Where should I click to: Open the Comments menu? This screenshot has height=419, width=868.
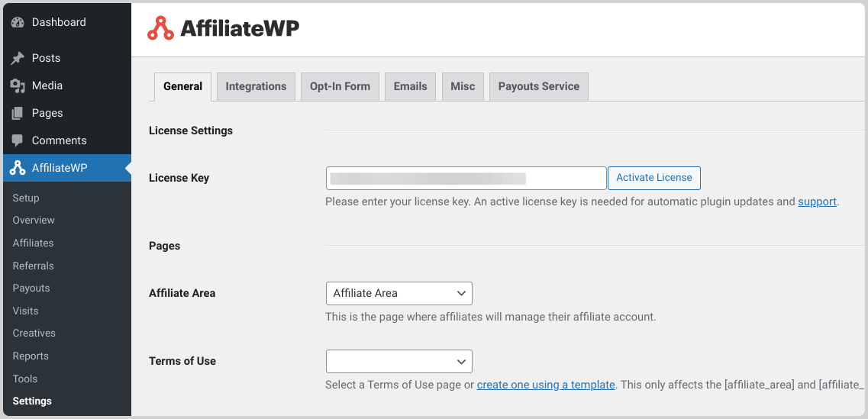[x=60, y=140]
